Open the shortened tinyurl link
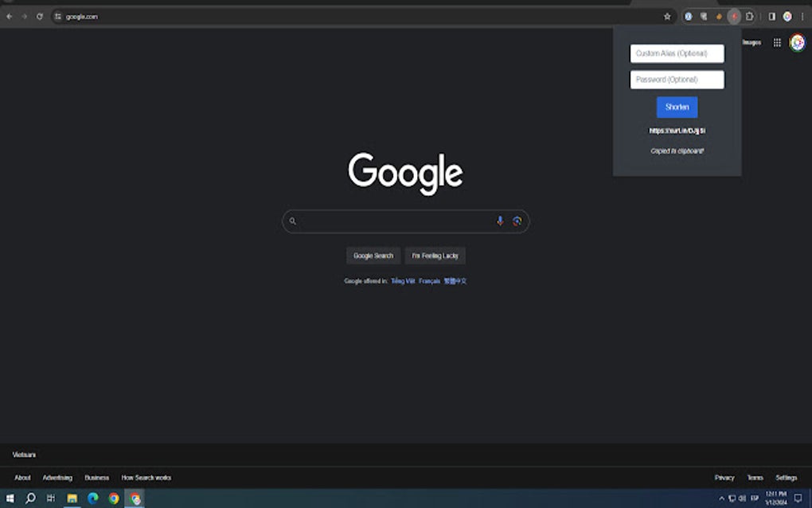The width and height of the screenshot is (812, 508). pos(676,130)
